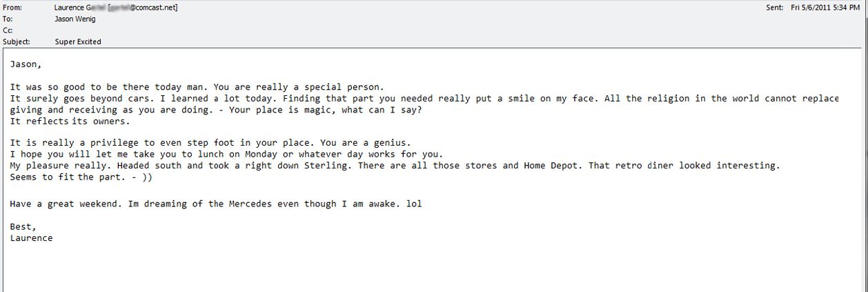Viewport: 868px width, 292px height.
Task: Click "lol" at the end of message
Action: pos(413,204)
